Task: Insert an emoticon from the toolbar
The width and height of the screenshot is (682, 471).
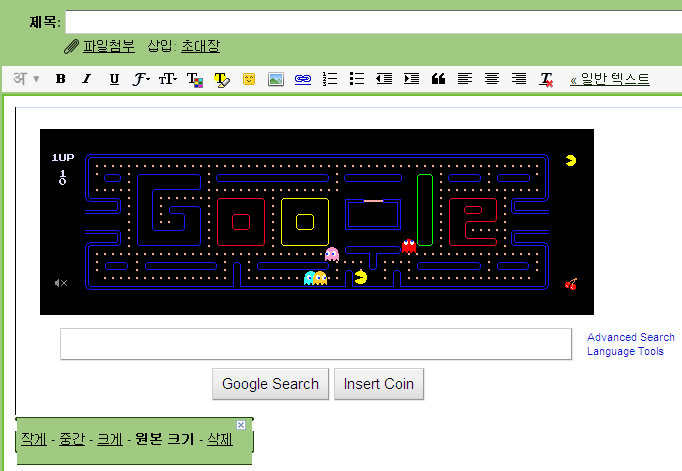Action: click(x=249, y=79)
